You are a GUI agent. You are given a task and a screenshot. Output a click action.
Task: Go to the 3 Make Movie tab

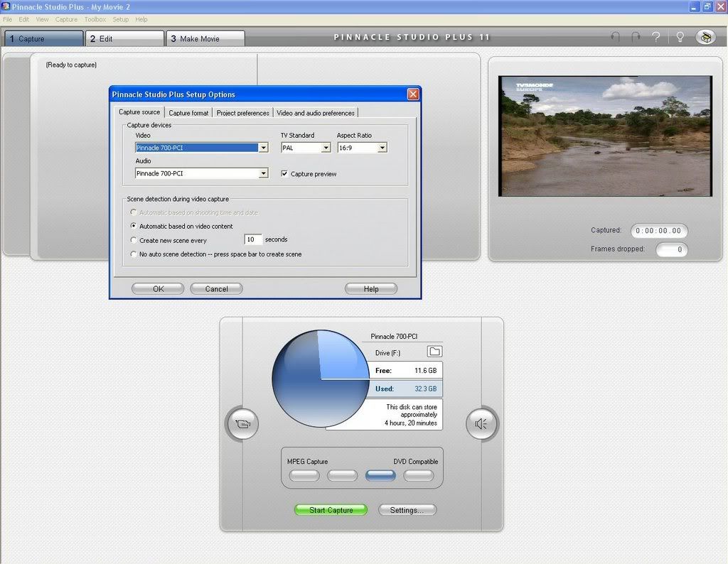tap(205, 38)
